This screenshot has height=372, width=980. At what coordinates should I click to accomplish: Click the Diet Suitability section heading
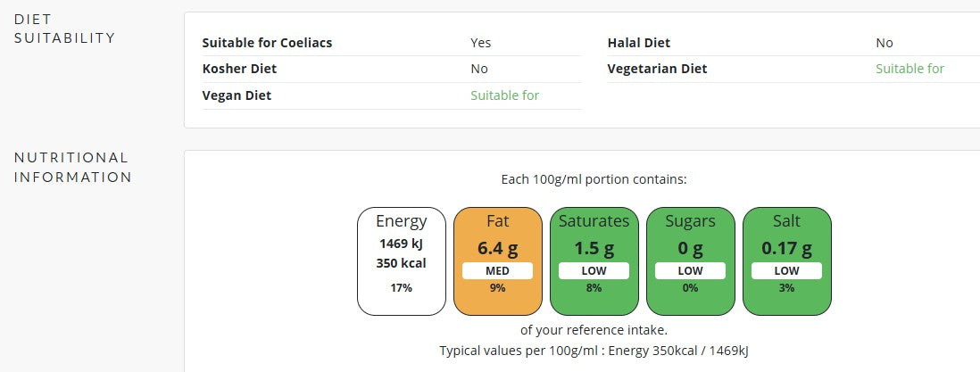coord(64,29)
